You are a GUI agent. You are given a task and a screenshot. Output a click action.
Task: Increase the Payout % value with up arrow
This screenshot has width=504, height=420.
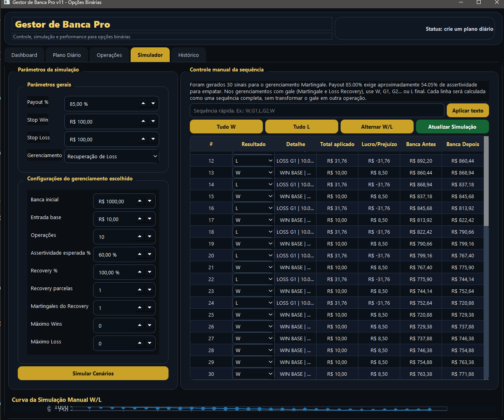(x=143, y=104)
